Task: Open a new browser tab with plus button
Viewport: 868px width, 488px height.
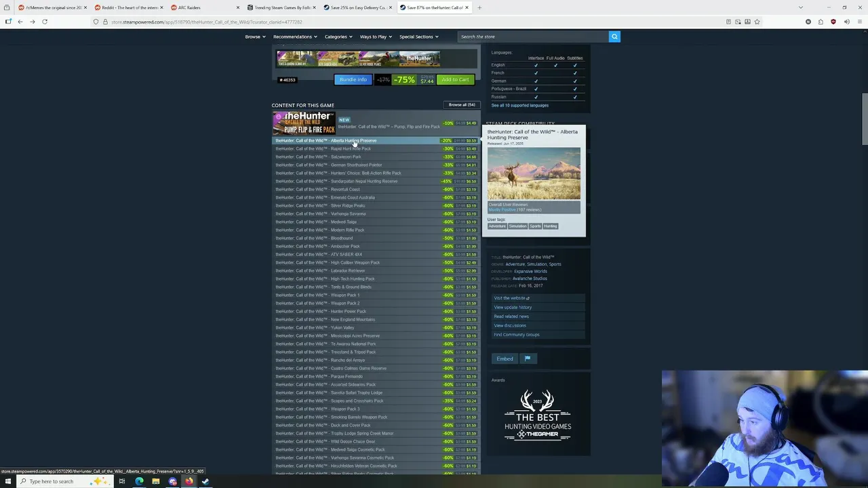Action: (479, 7)
